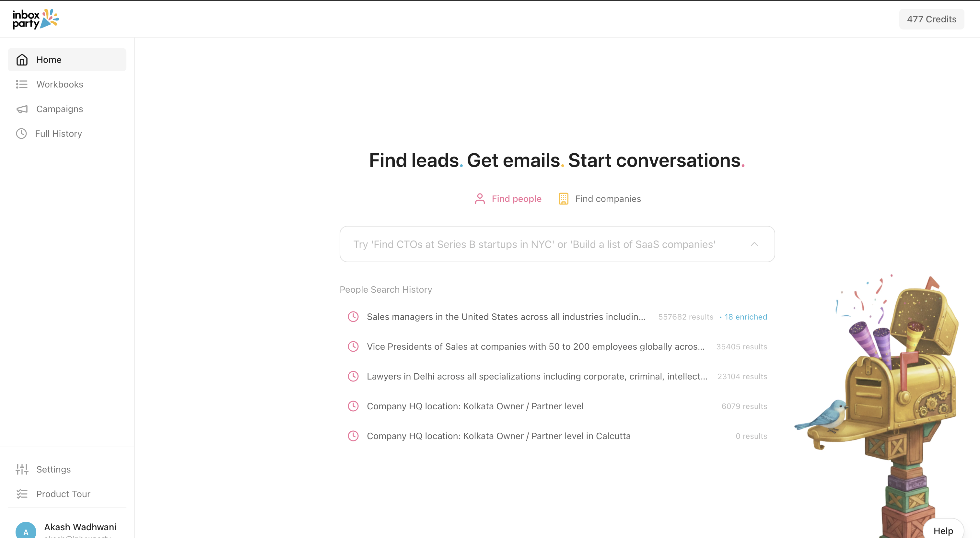Open the Help button
This screenshot has width=980, height=538.
pos(943,531)
